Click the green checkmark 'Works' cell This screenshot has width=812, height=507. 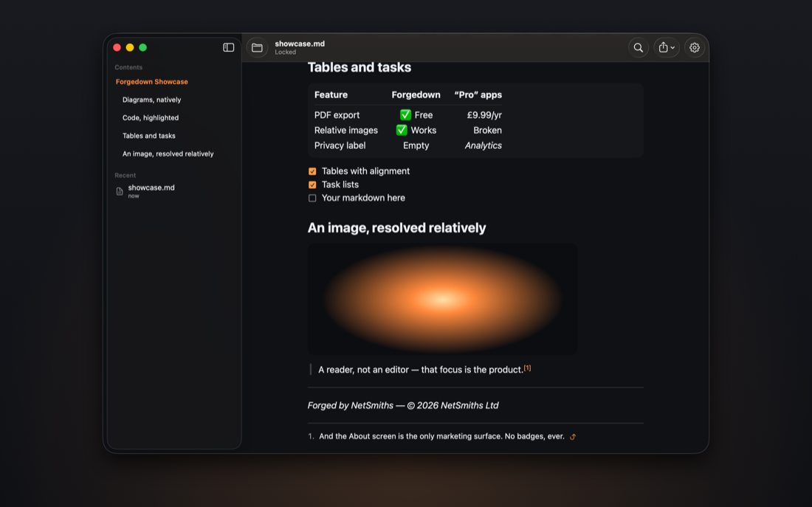click(416, 131)
